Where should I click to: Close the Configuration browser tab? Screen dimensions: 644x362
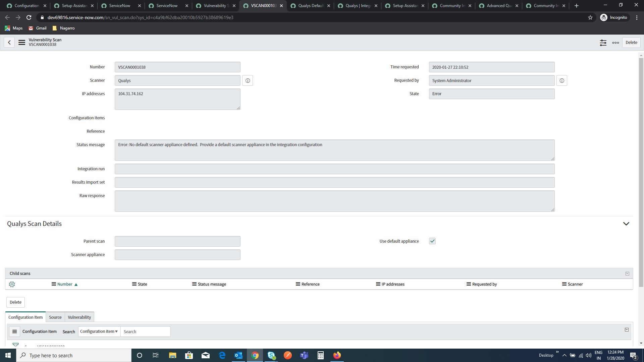pos(45,6)
